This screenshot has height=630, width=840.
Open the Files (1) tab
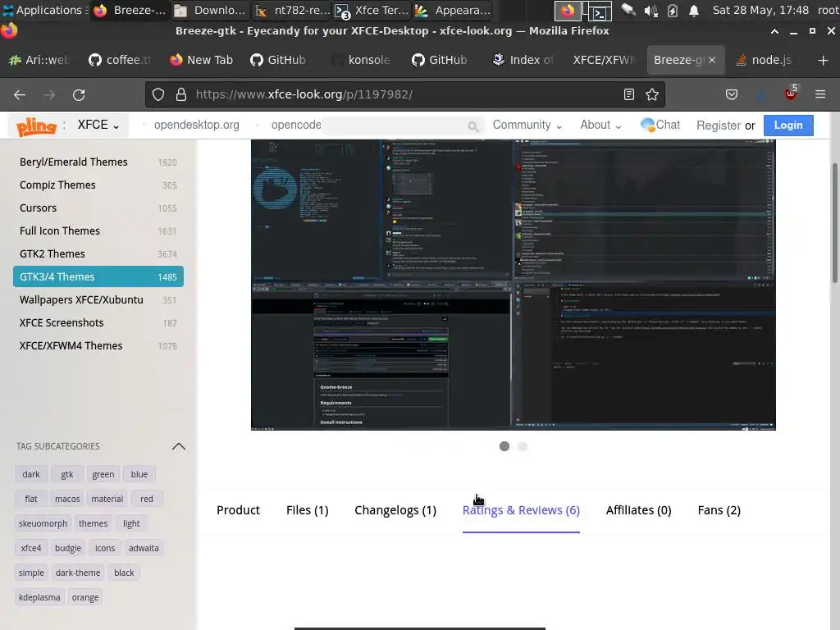308,510
